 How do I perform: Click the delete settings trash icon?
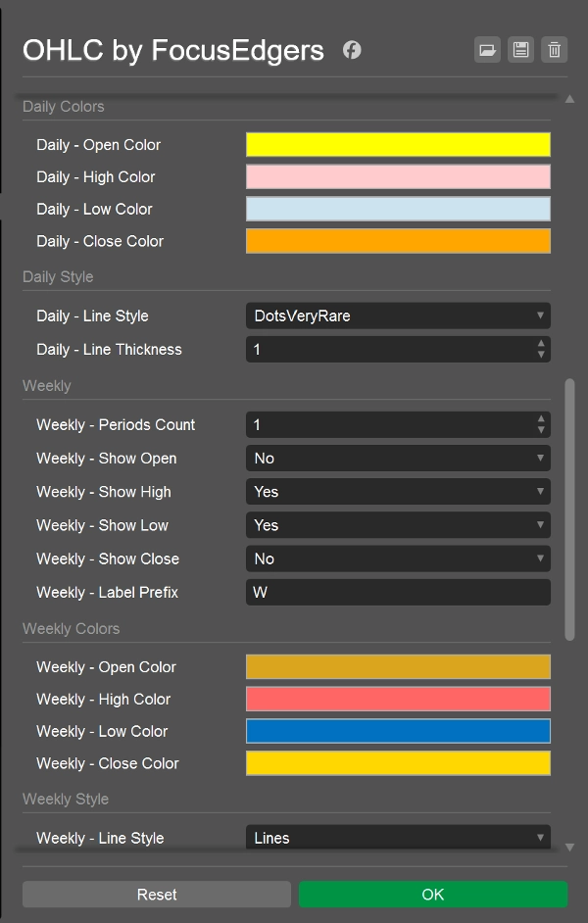point(555,50)
